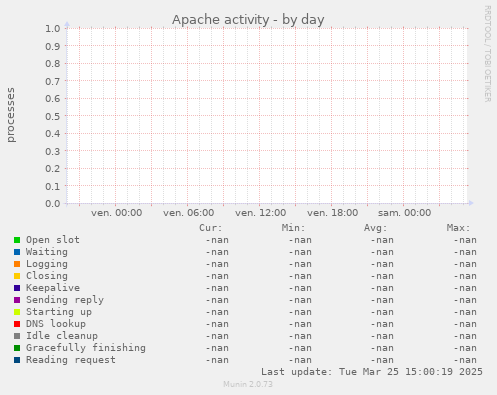Screen dimensions: 497x395
Task: Click the 'ven. 06:00' x-axis label
Action: [x=188, y=213]
